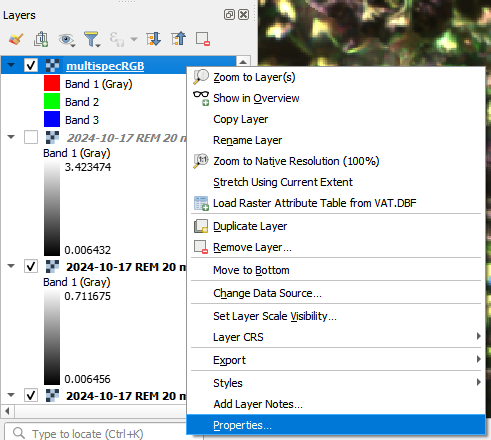This screenshot has width=491, height=440.
Task: Open the Filter Legend funnel icon
Action: (92, 39)
